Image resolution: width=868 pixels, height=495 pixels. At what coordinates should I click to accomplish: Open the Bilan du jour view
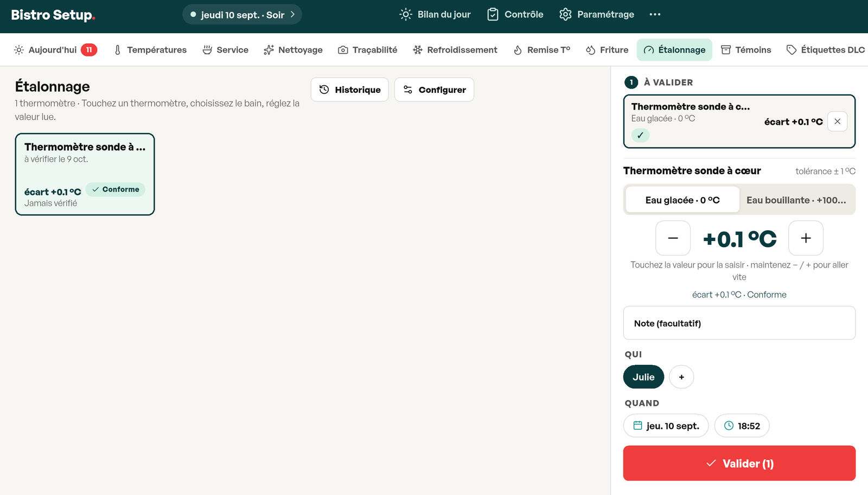[435, 15]
